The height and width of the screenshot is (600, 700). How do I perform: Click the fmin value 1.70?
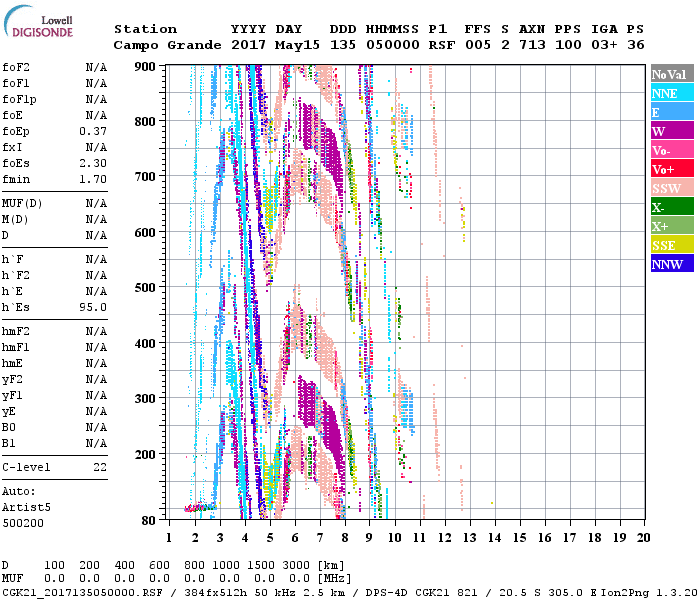point(93,180)
